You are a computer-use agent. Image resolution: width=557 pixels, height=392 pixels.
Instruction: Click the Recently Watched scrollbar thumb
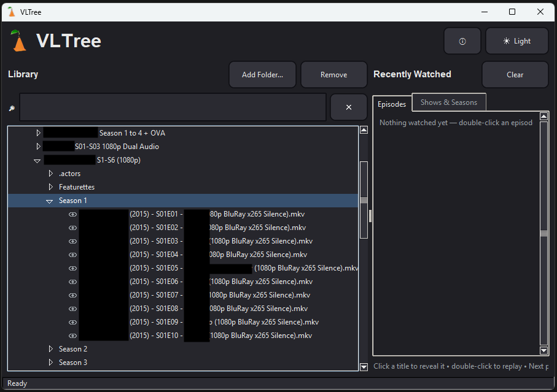(x=543, y=233)
